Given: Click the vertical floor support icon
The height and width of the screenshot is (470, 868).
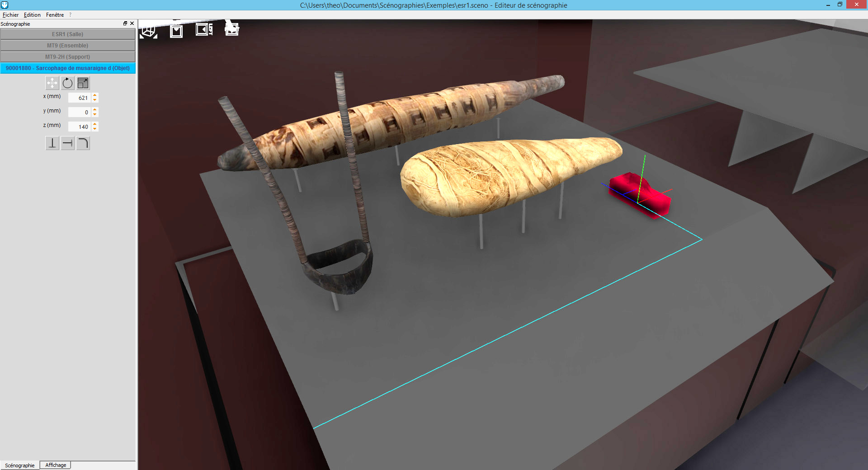Looking at the screenshot, I should point(52,143).
